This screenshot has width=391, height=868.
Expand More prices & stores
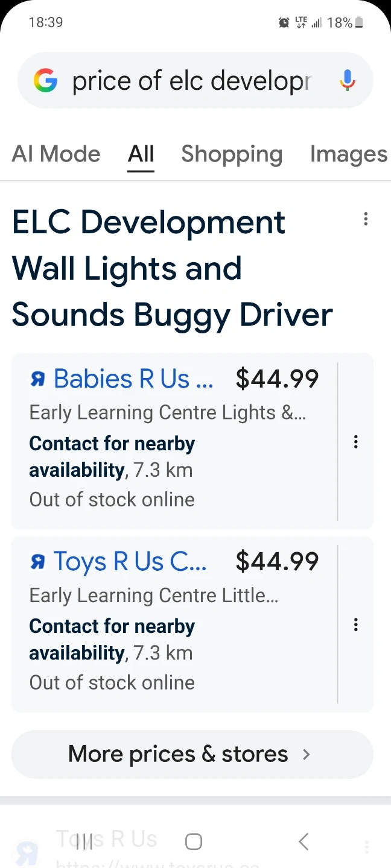pos(192,754)
